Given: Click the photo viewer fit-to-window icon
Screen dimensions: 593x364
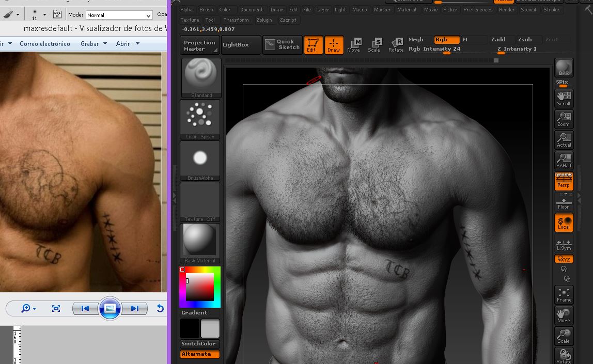Looking at the screenshot, I should (56, 309).
